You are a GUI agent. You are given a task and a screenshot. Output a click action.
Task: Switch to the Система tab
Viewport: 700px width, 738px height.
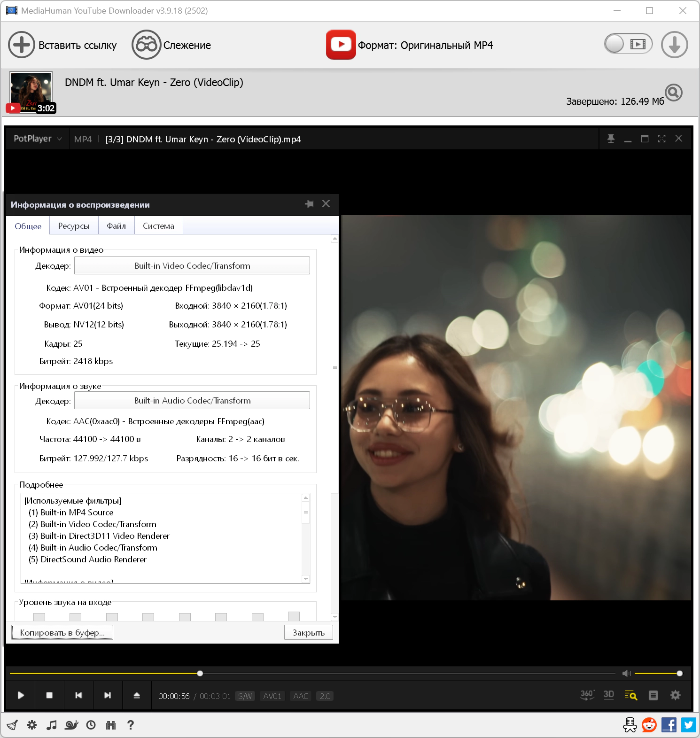pos(158,226)
